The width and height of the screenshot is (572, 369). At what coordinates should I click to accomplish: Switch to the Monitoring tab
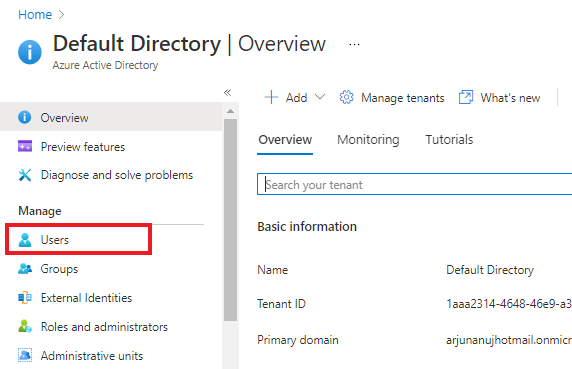(368, 140)
